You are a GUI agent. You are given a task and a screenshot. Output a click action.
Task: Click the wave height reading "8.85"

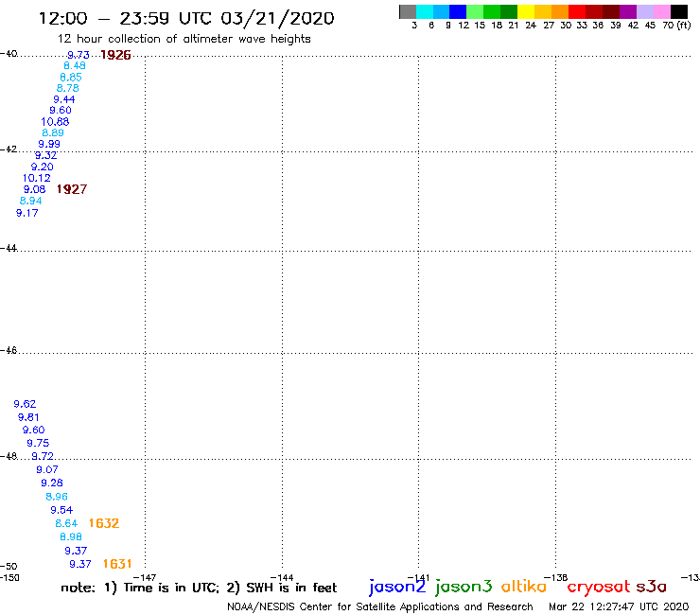pyautogui.click(x=71, y=78)
